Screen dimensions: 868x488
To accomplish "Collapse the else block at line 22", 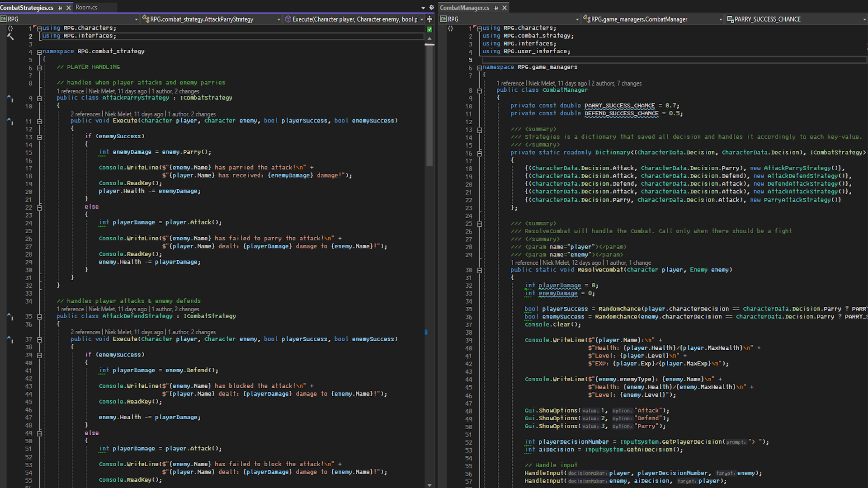I will click(39, 207).
